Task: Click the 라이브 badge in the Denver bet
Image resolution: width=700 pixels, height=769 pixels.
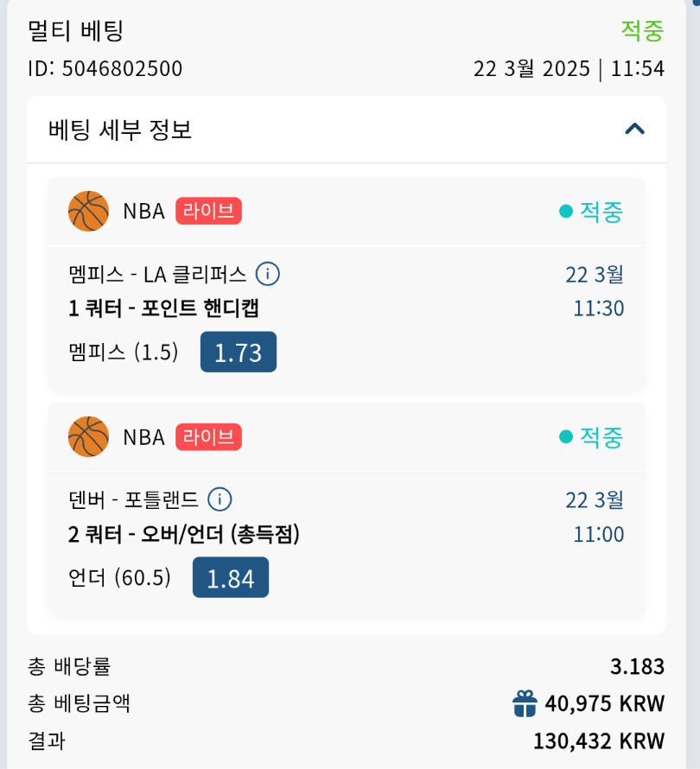Action: point(208,437)
